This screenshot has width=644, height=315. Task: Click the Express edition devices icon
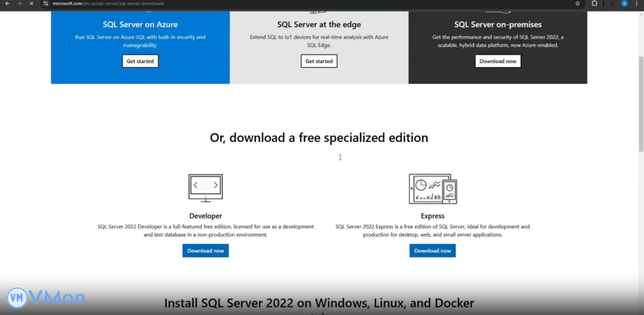point(433,189)
